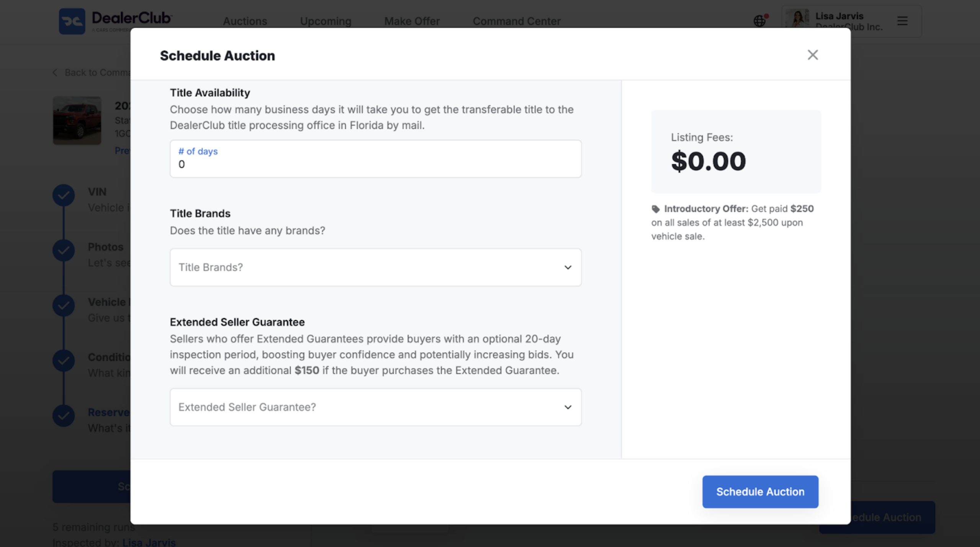Image resolution: width=980 pixels, height=547 pixels.
Task: Click the DealerClub logo icon
Action: (72, 21)
